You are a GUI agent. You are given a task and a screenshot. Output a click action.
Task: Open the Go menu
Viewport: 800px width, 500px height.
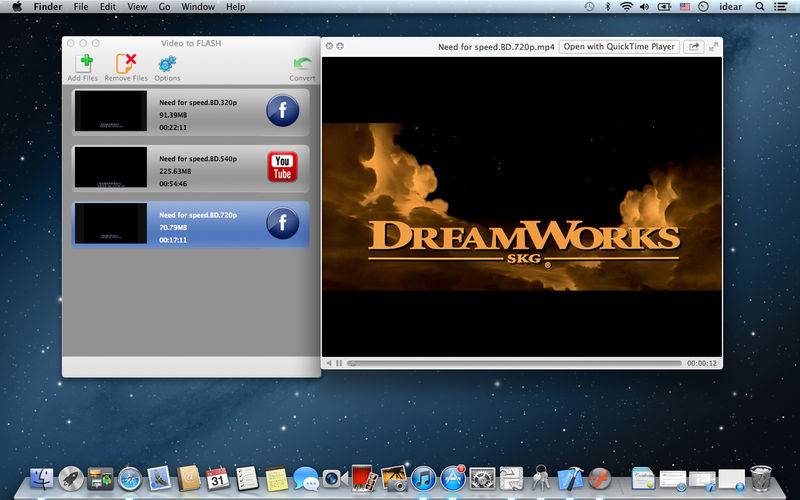tap(164, 7)
